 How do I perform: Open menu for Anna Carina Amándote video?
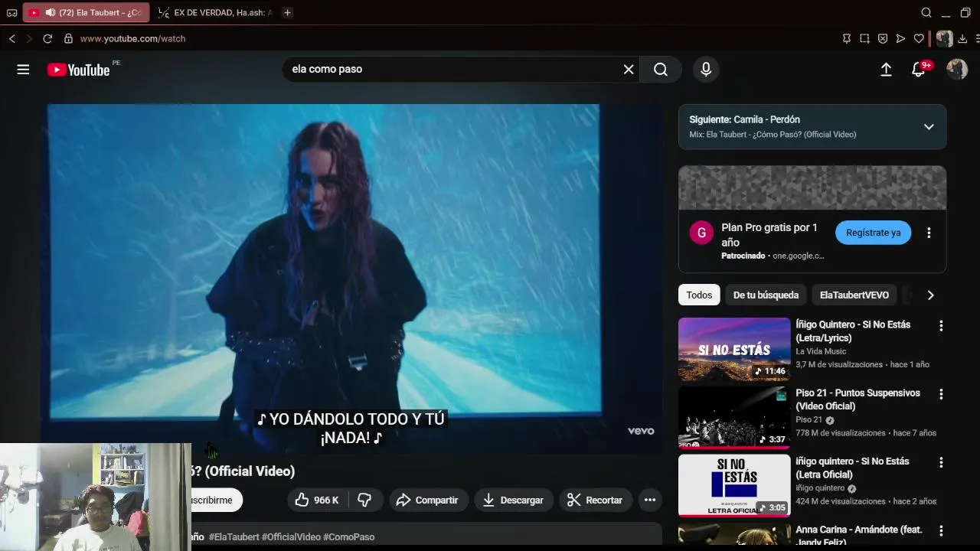(x=941, y=531)
